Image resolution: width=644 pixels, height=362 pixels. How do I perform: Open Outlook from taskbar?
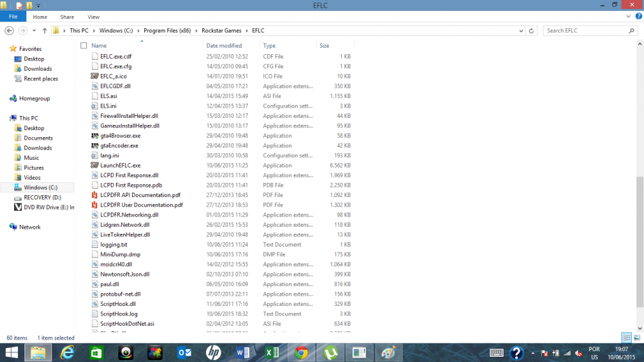pos(184,353)
